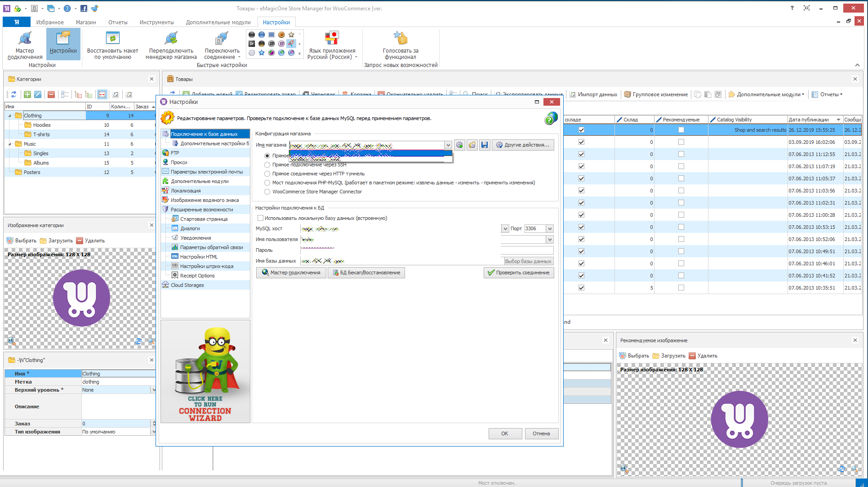The width and height of the screenshot is (868, 487).
Task: Click the save store configuration disk icon
Action: click(x=484, y=145)
